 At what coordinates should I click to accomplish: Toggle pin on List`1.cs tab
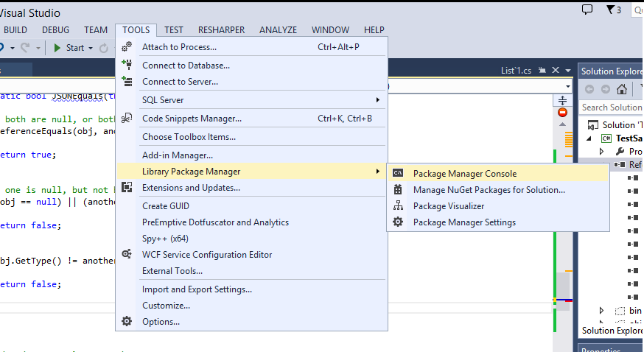pos(541,71)
